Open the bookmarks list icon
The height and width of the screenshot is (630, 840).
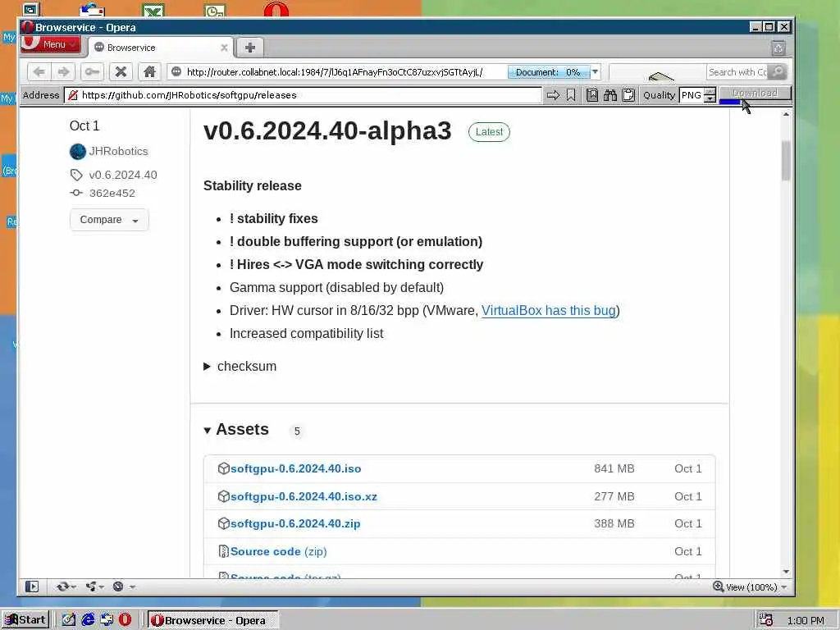pyautogui.click(x=592, y=95)
